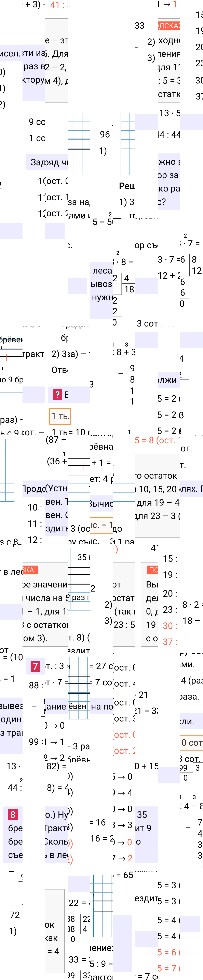Click the orange number '30 :' entry
The image size is (203, 980).
pos(170,625)
